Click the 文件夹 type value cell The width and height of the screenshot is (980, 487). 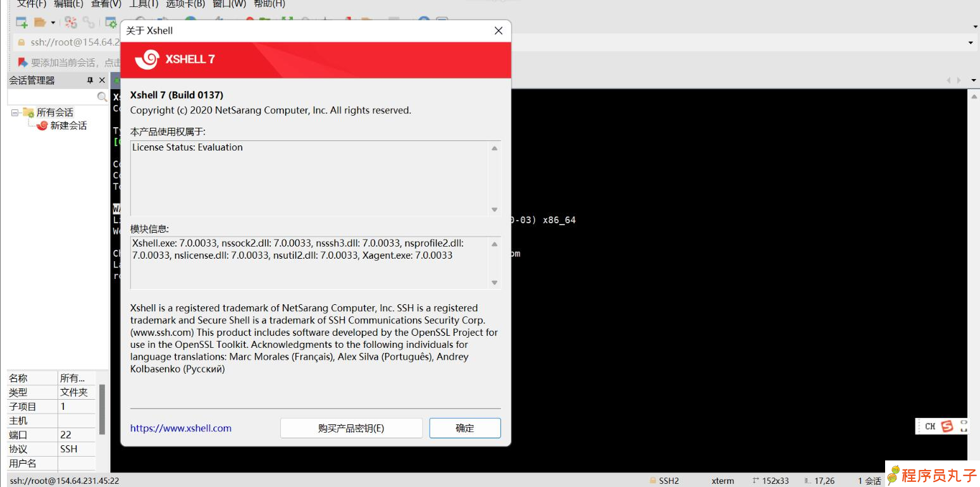tap(74, 392)
